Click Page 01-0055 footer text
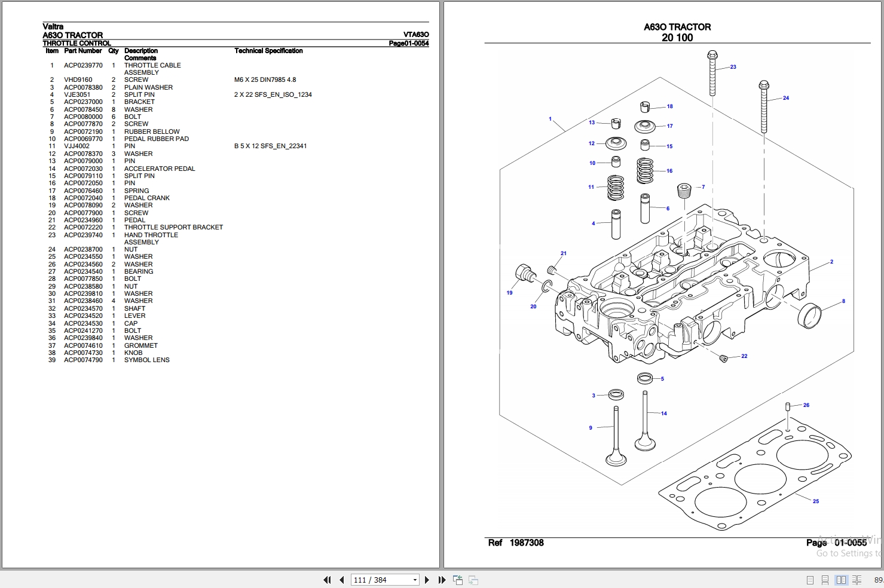 point(836,543)
